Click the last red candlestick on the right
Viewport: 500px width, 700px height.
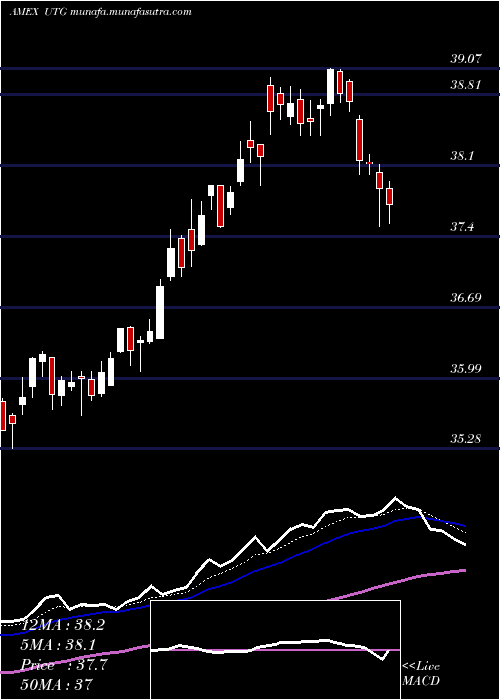point(389,202)
